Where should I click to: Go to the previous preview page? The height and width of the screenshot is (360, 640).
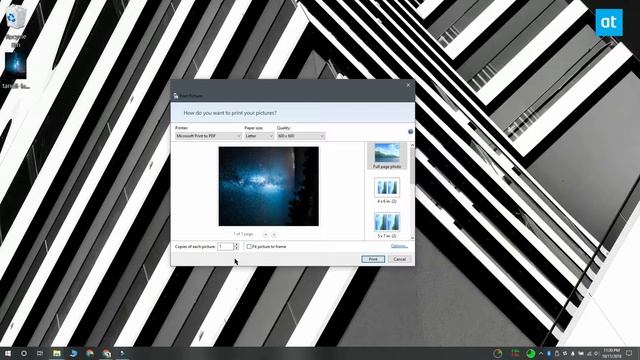266,234
